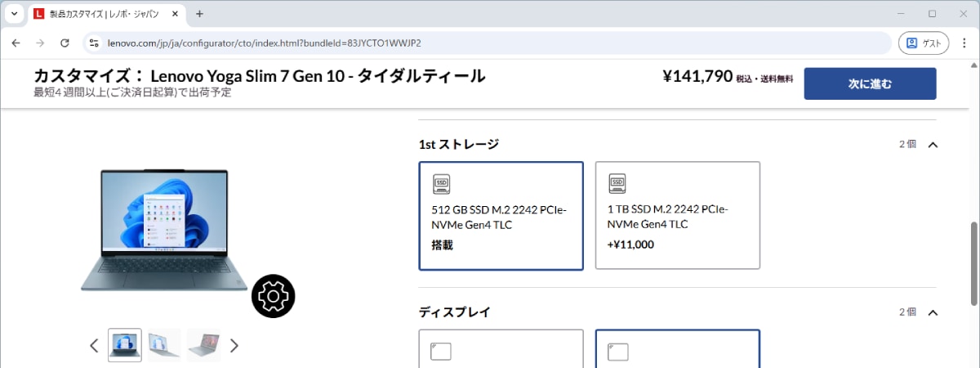
Task: Click 最短4週間以上 shipping estimate text
Action: coord(132,92)
